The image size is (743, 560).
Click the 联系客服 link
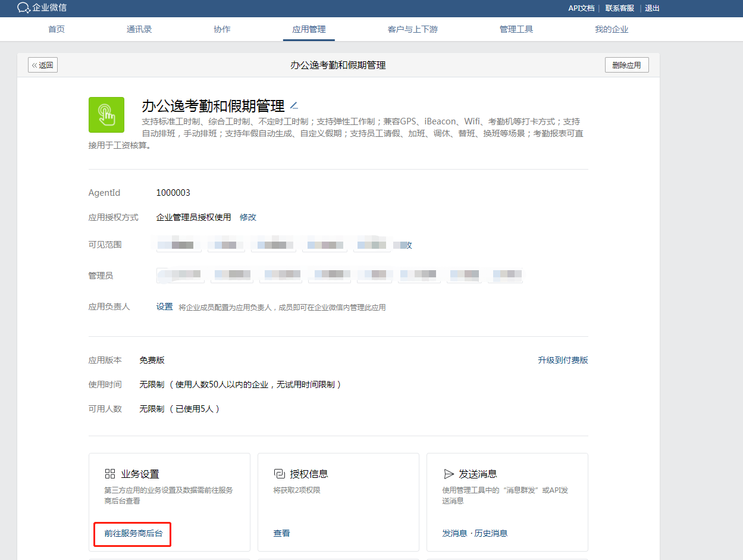coord(620,8)
